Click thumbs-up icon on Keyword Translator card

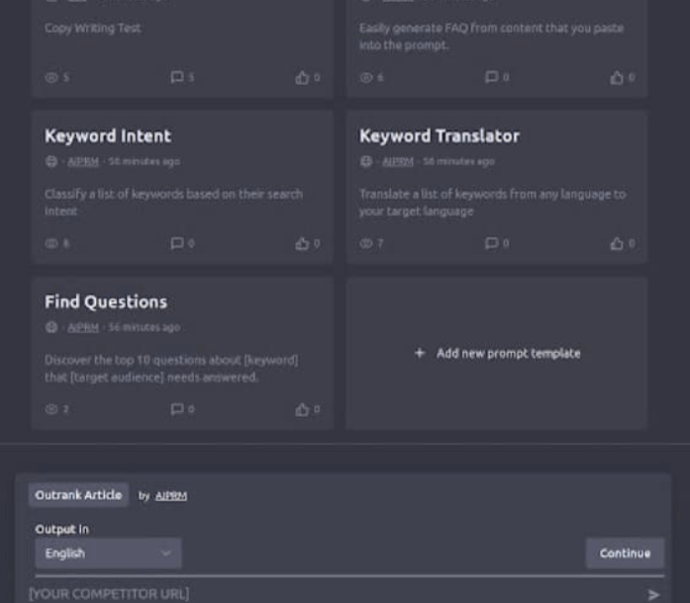616,243
